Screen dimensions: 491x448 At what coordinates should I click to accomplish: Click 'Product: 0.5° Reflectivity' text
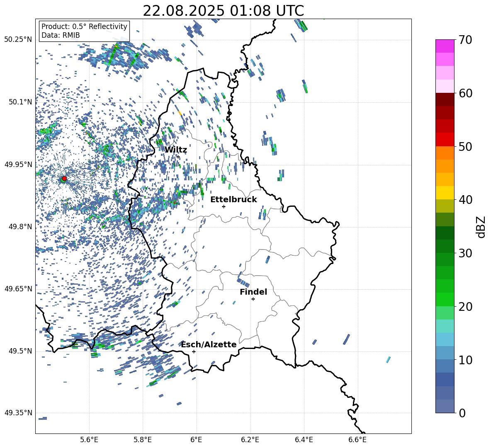(x=84, y=27)
